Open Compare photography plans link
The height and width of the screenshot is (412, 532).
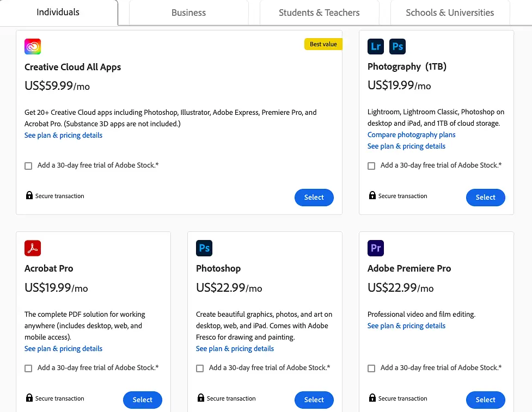411,135
